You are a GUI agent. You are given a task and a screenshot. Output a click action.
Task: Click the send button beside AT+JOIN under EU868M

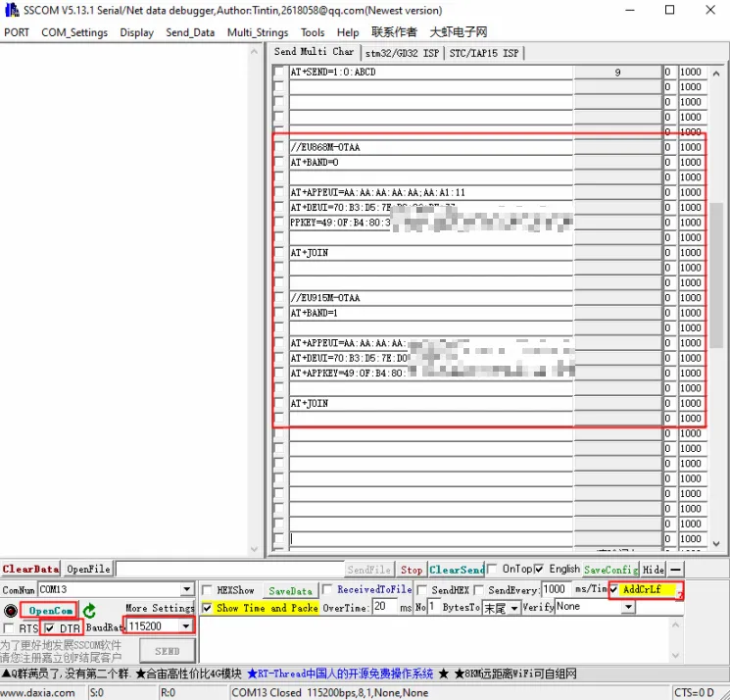click(617, 253)
